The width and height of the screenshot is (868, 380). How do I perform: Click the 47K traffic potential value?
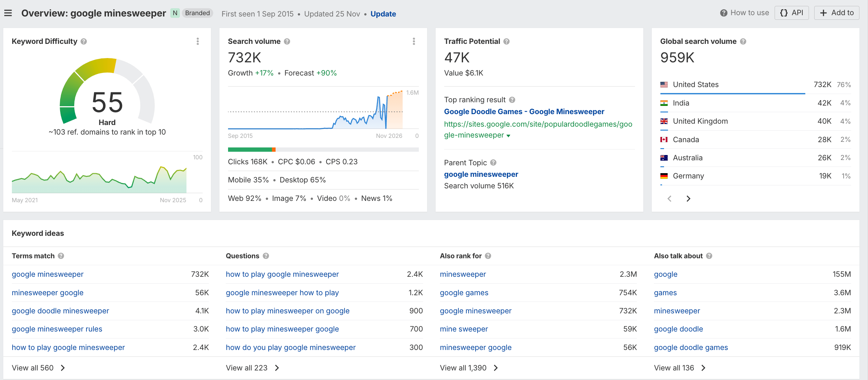coord(456,58)
